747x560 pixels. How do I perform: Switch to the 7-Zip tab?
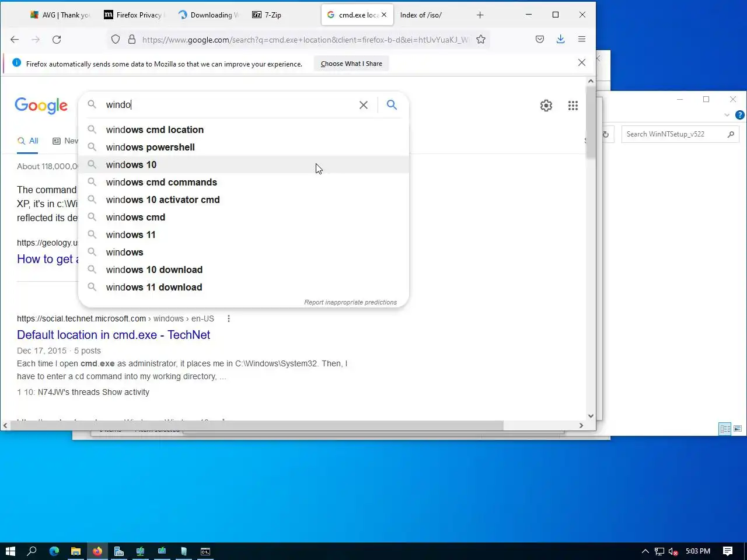pyautogui.click(x=282, y=15)
